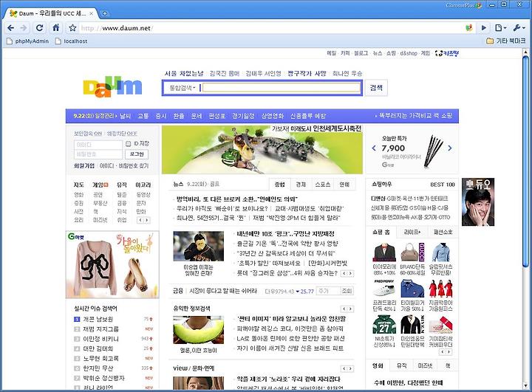Click 상영영화 in the blue menu bar

273,116
